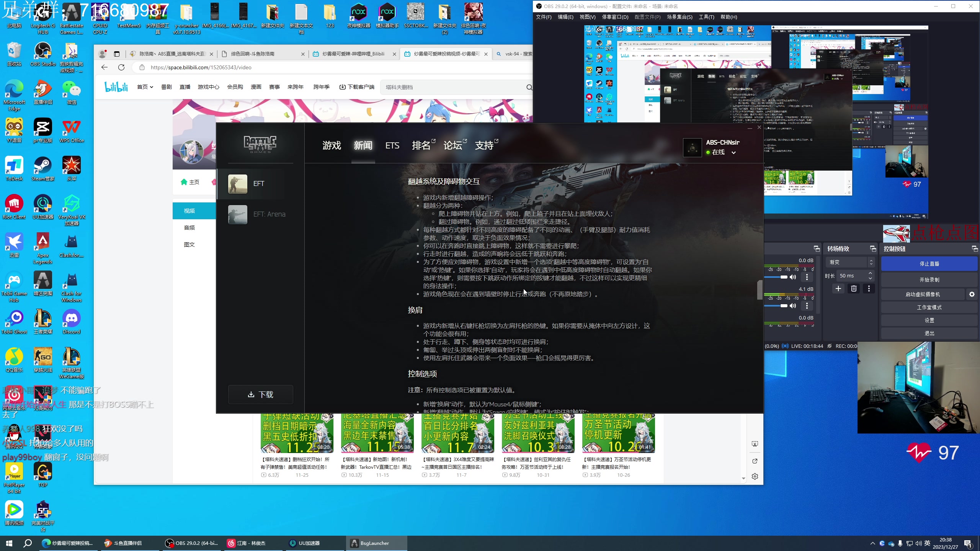Switch to the ETS tab in the launcher

tap(392, 145)
